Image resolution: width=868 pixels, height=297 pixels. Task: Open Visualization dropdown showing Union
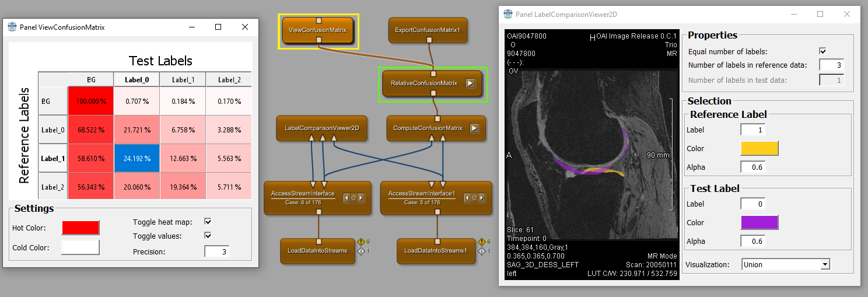pos(786,264)
